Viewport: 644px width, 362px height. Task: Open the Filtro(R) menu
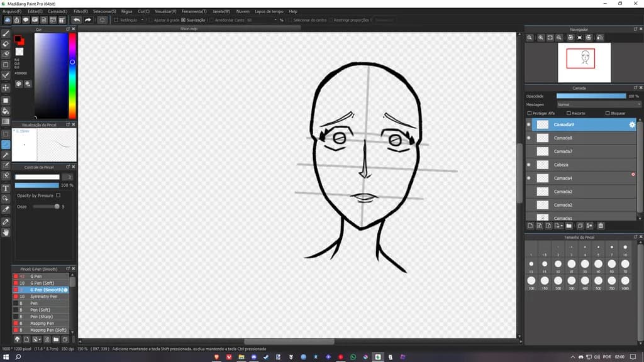click(80, 11)
